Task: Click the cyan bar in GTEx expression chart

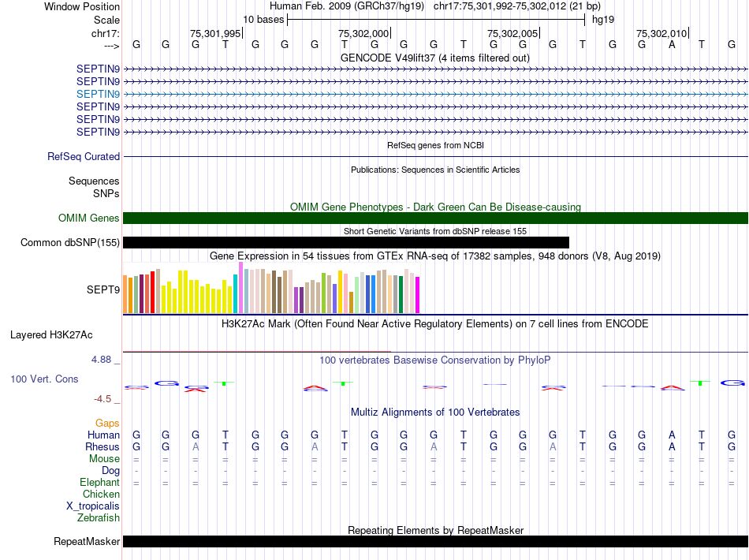Action: 236,293
